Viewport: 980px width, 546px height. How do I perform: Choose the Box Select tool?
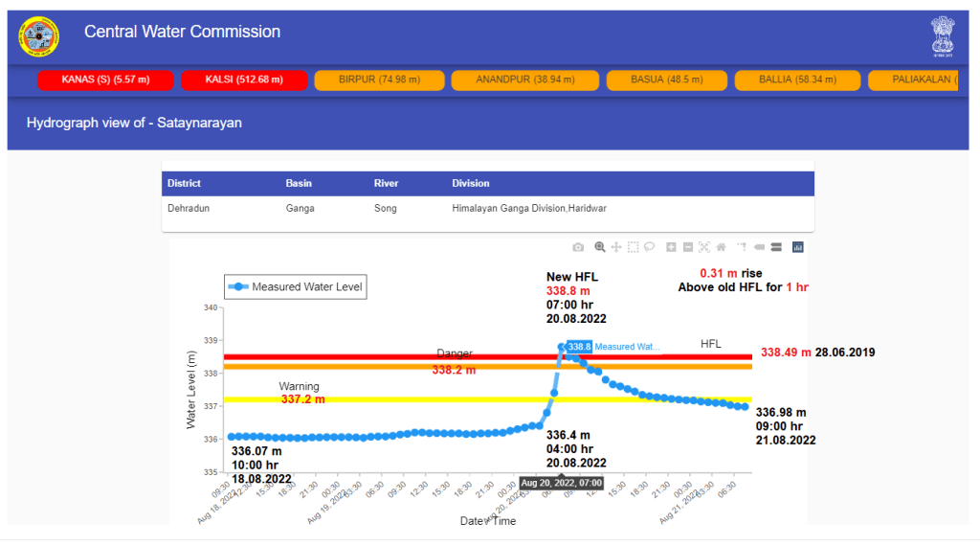tap(633, 247)
